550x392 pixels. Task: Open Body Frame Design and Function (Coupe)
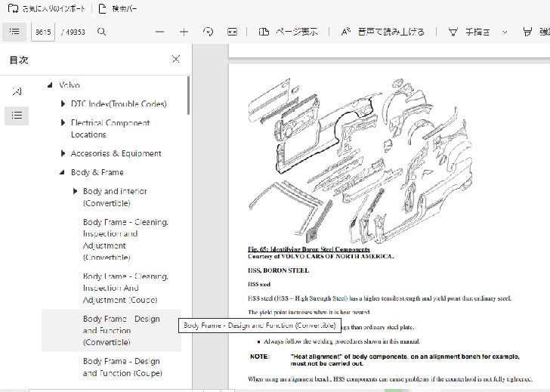pyautogui.click(x=122, y=367)
